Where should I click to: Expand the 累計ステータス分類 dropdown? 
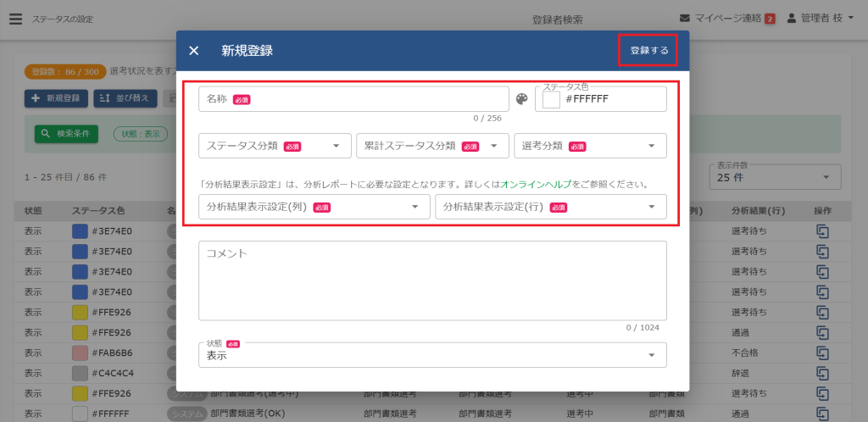[x=432, y=146]
